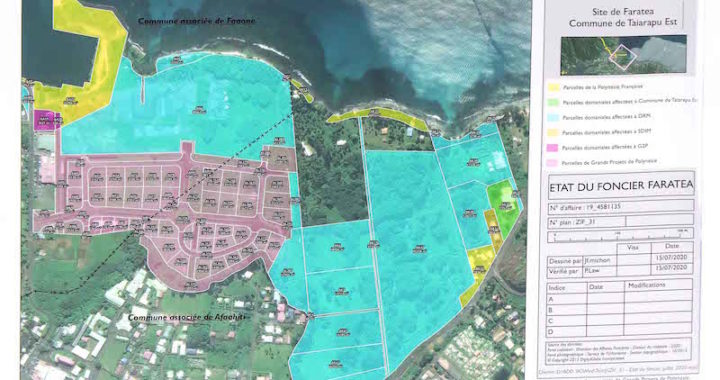Image resolution: width=720 pixels, height=380 pixels.
Task: Click the 'ETAT DU FONCIER FARATEA' heading box
Action: [621, 186]
